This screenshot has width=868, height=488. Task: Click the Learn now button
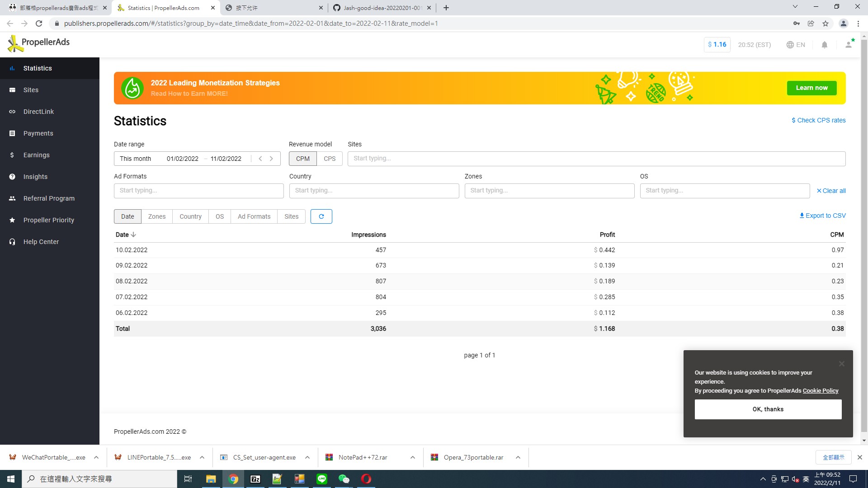[x=811, y=88]
